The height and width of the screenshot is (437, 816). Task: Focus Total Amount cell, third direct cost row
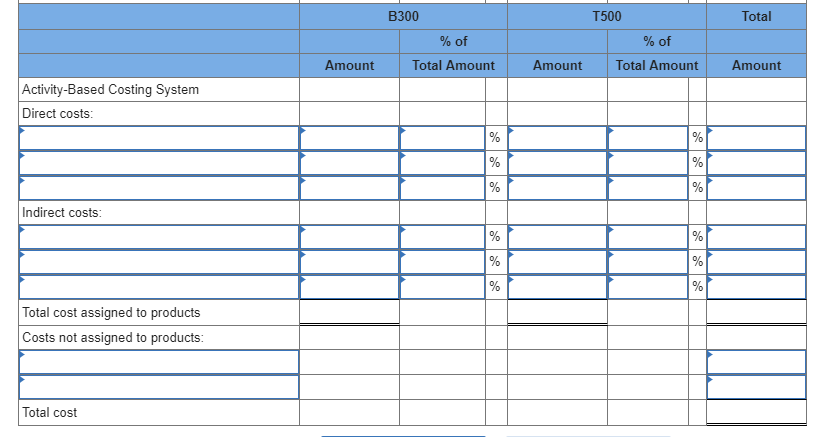click(x=756, y=188)
